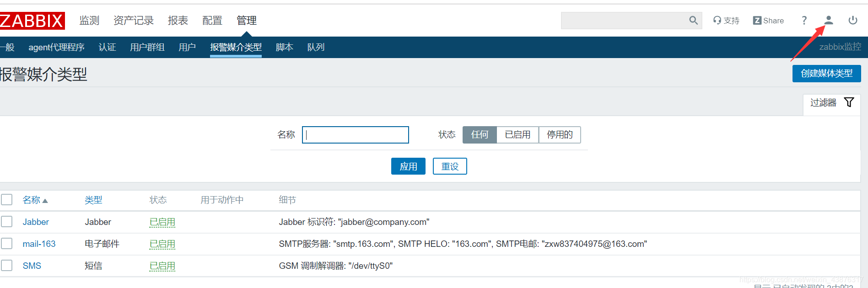Open the 报表 menu

(x=178, y=21)
